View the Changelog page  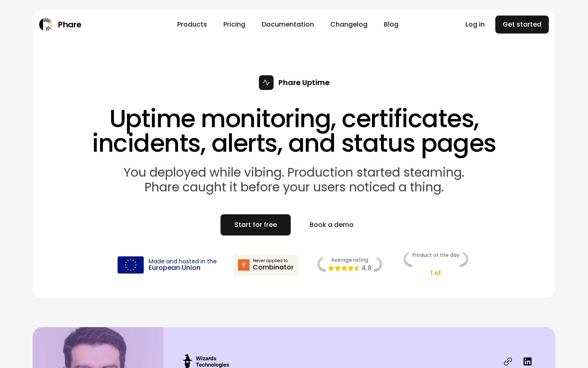click(349, 25)
